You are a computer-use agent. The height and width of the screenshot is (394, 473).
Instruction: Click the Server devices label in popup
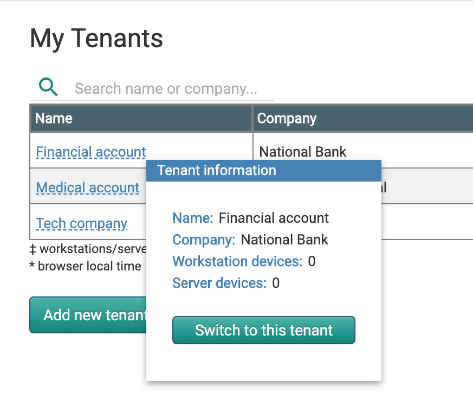click(x=220, y=283)
